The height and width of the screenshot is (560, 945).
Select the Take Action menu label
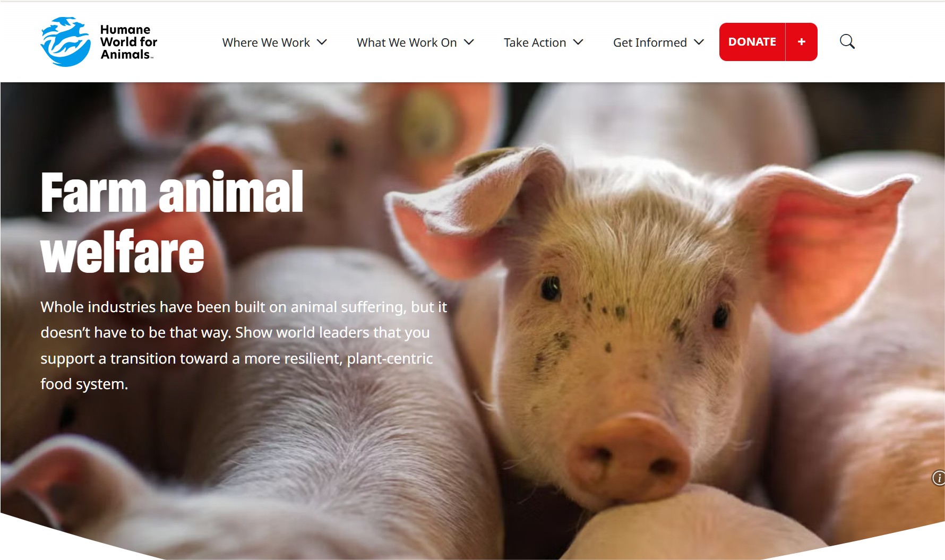(x=535, y=42)
